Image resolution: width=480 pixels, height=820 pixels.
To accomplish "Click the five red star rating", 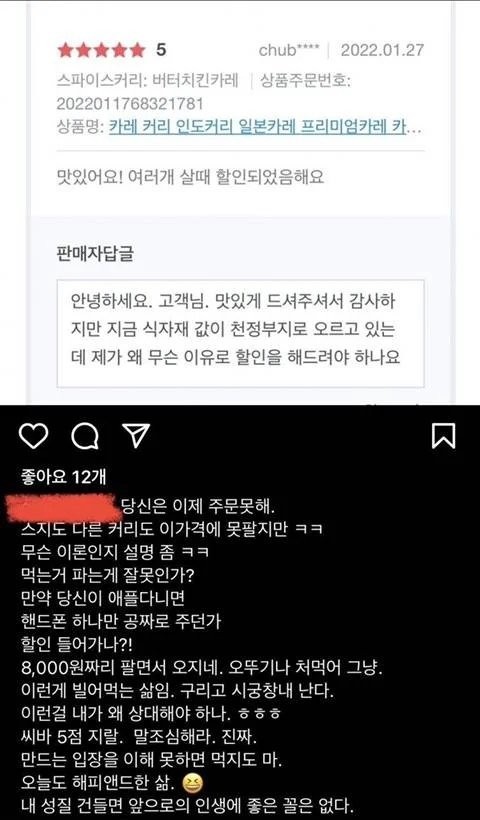I will coord(101,50).
